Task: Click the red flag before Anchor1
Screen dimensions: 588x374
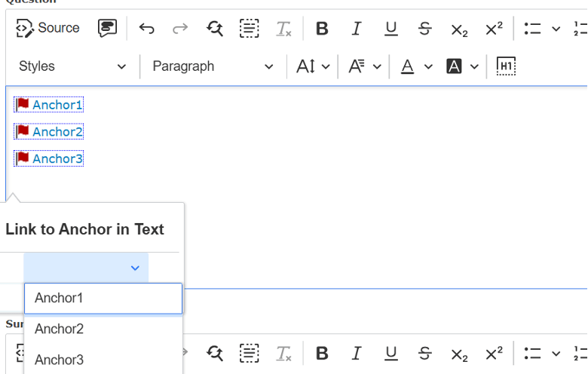Action: pyautogui.click(x=22, y=104)
